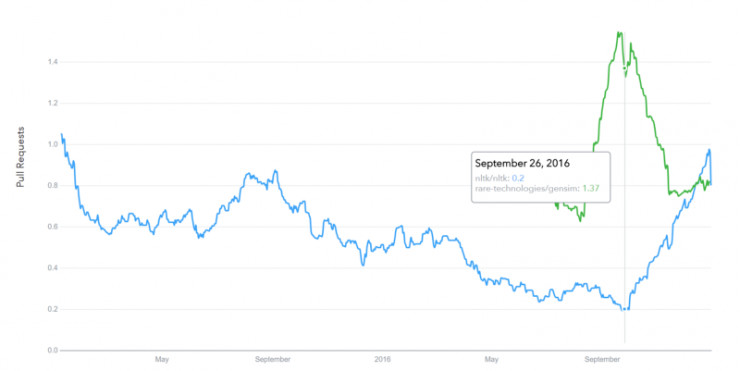
Task: Click the nltk blue marker at September 26
Action: (624, 309)
